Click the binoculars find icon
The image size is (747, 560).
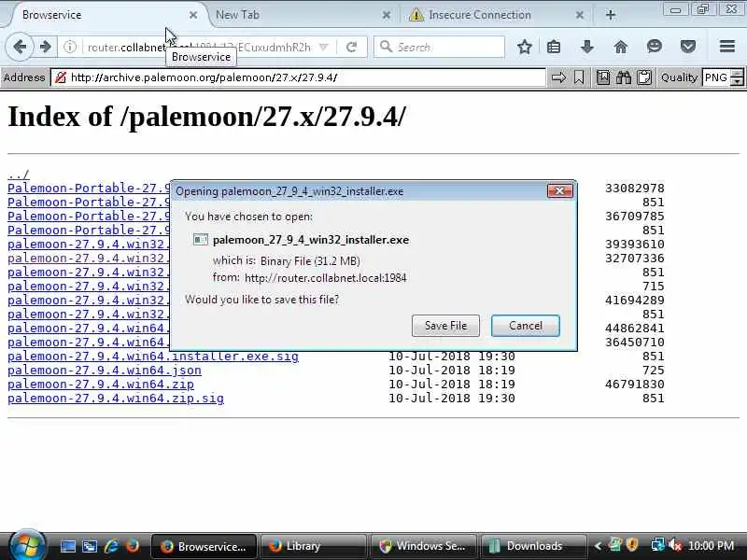tap(623, 77)
